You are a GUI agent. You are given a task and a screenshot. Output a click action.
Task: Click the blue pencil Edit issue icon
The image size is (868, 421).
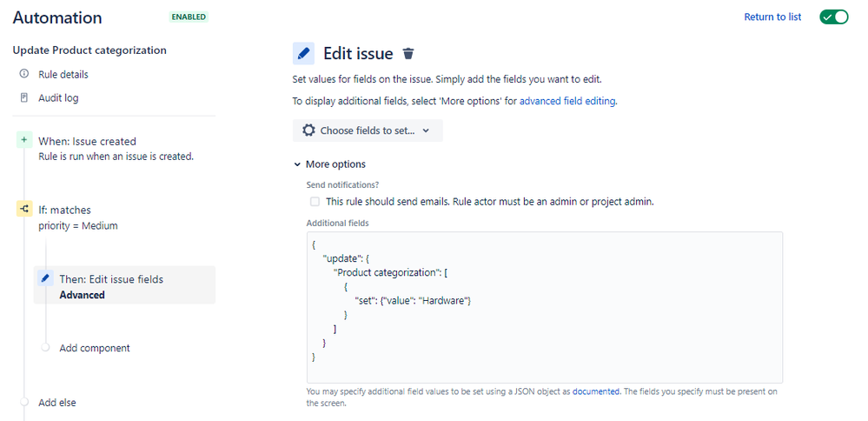pyautogui.click(x=303, y=53)
